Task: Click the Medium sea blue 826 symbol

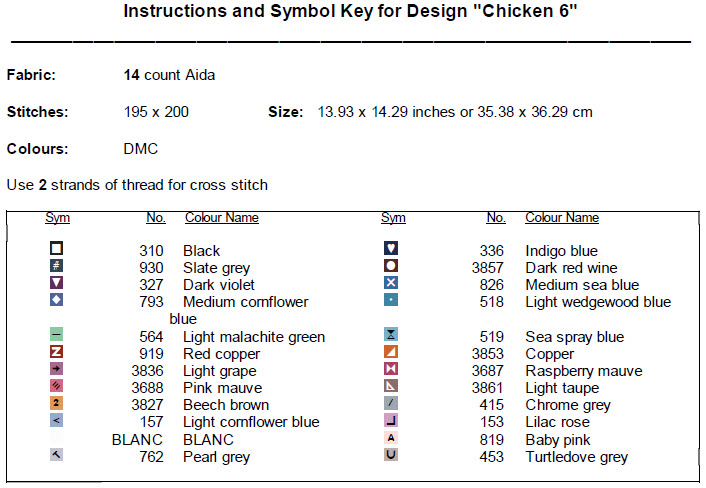Action: tap(392, 283)
